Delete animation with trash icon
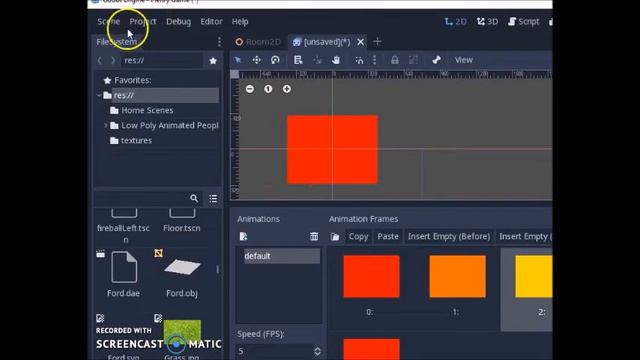Screen dimensions: 640x360 pyautogui.click(x=314, y=236)
